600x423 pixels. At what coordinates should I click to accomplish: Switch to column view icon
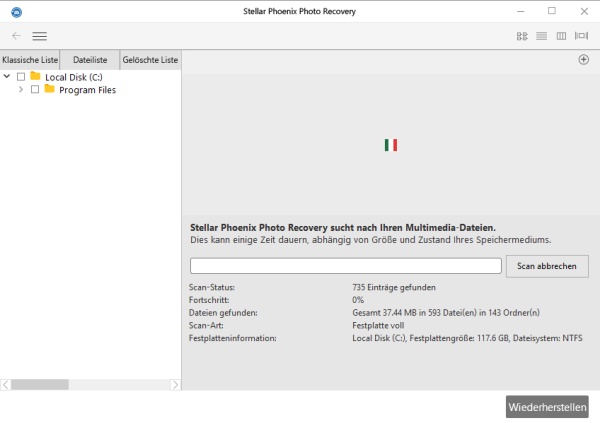pos(561,36)
